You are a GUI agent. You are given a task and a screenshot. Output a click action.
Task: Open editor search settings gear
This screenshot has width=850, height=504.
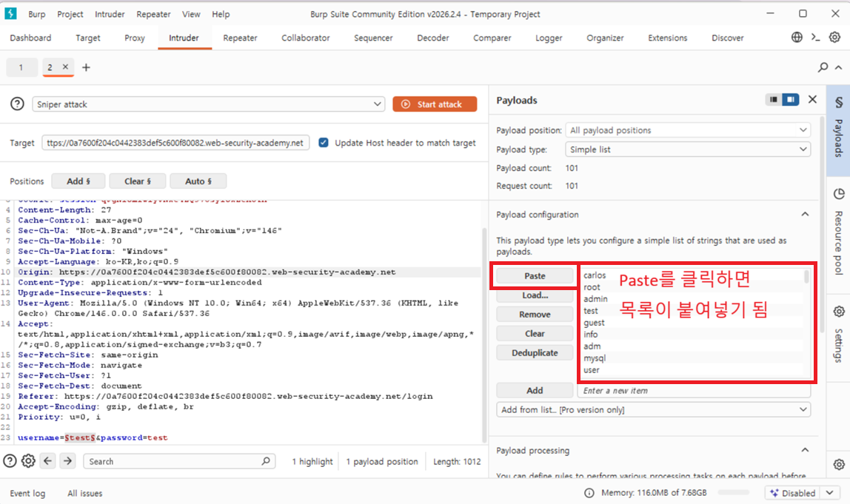[28, 461]
